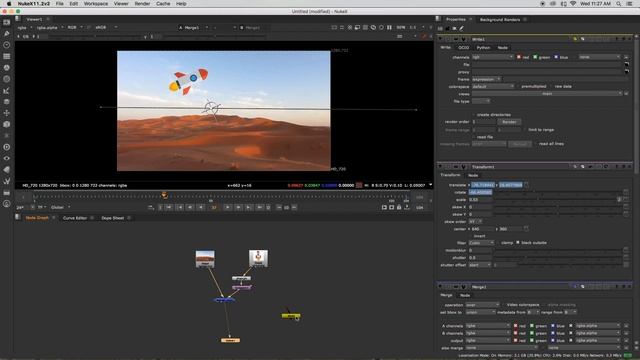
Task: Toggle Write1 blue channel checkbox
Action: point(556,57)
